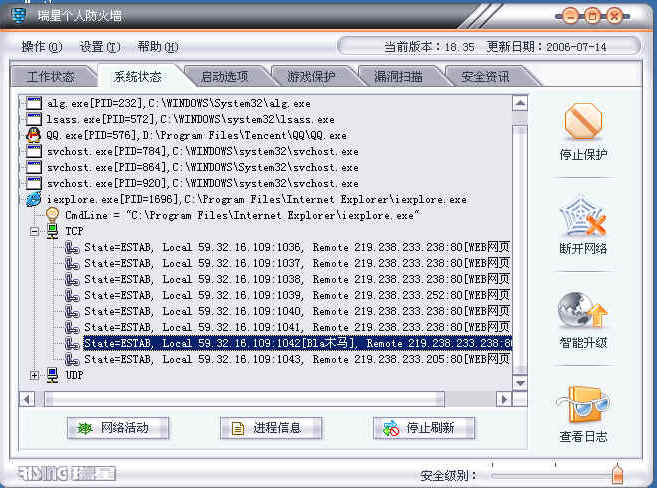Close the firewall window
This screenshot has width=657, height=488.
[615, 16]
